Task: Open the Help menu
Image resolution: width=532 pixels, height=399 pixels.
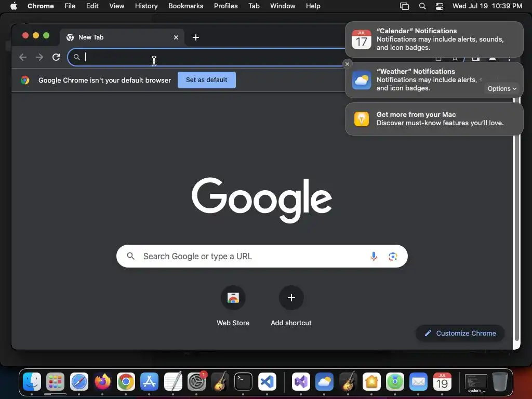Action: click(313, 6)
